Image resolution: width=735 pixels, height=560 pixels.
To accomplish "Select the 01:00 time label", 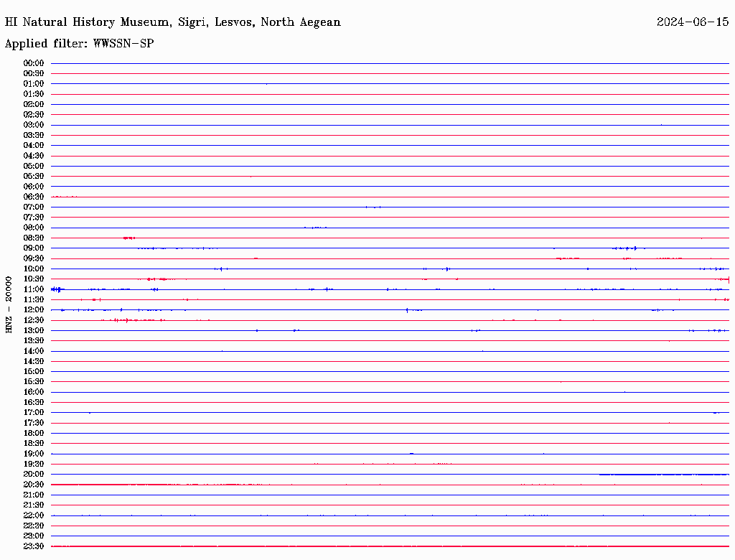I will pyautogui.click(x=34, y=84).
